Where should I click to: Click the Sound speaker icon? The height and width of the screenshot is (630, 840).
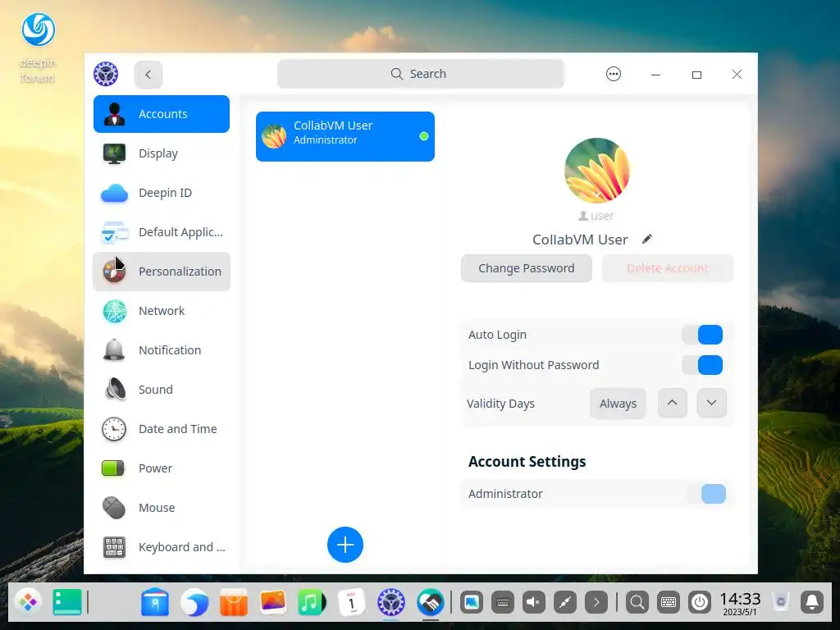coord(115,390)
